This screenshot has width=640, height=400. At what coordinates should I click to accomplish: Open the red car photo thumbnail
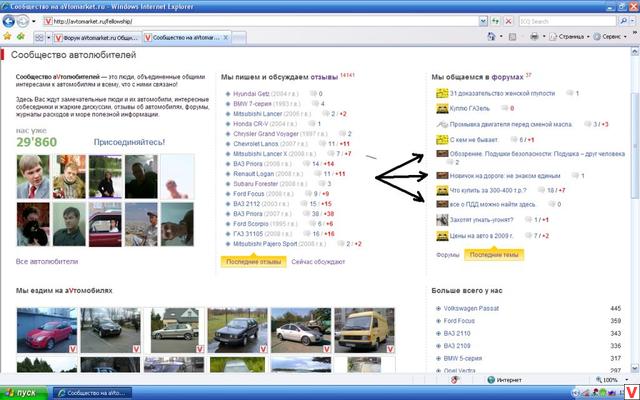click(47, 330)
